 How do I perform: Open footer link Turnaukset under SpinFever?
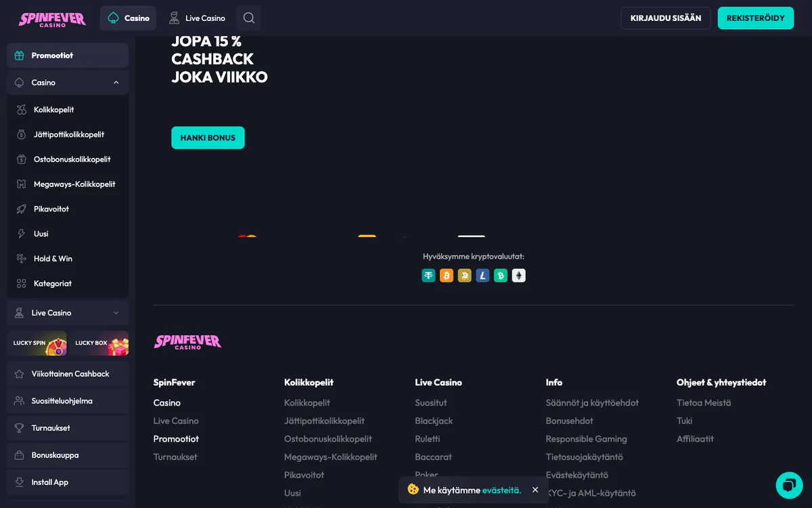[175, 457]
